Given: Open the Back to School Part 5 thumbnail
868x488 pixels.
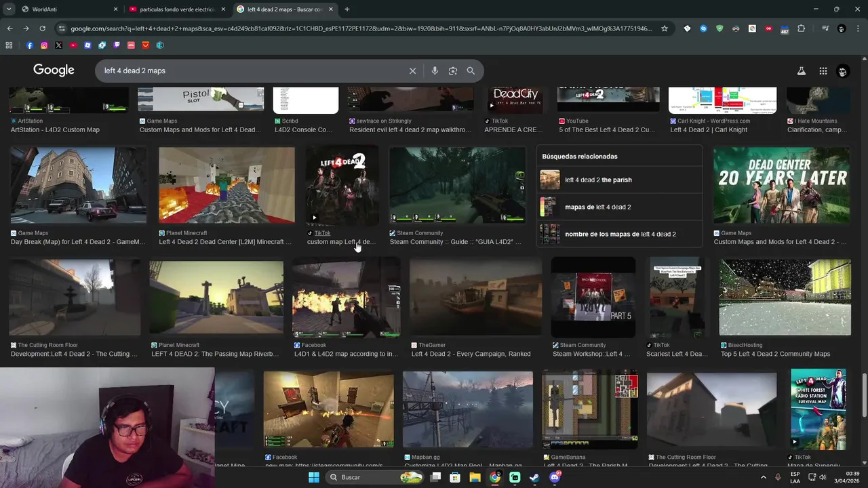Looking at the screenshot, I should click(x=593, y=298).
